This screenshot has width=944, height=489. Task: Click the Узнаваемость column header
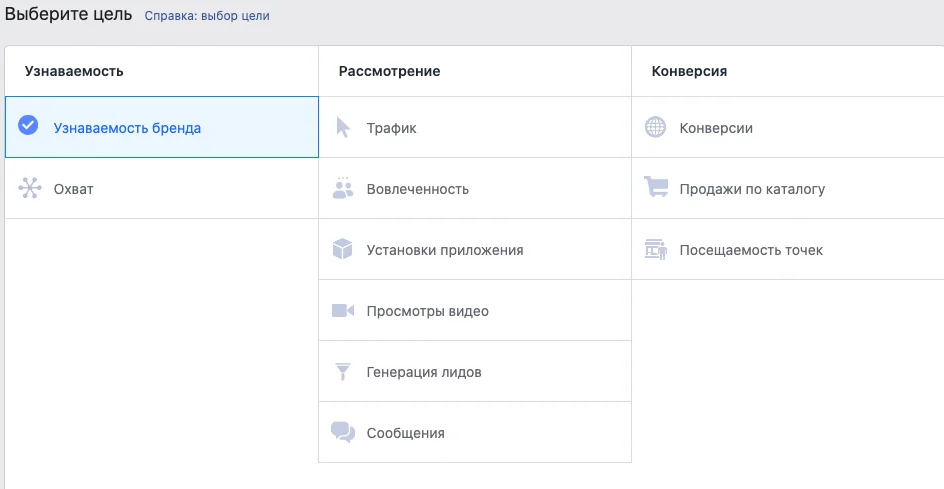[x=74, y=71]
